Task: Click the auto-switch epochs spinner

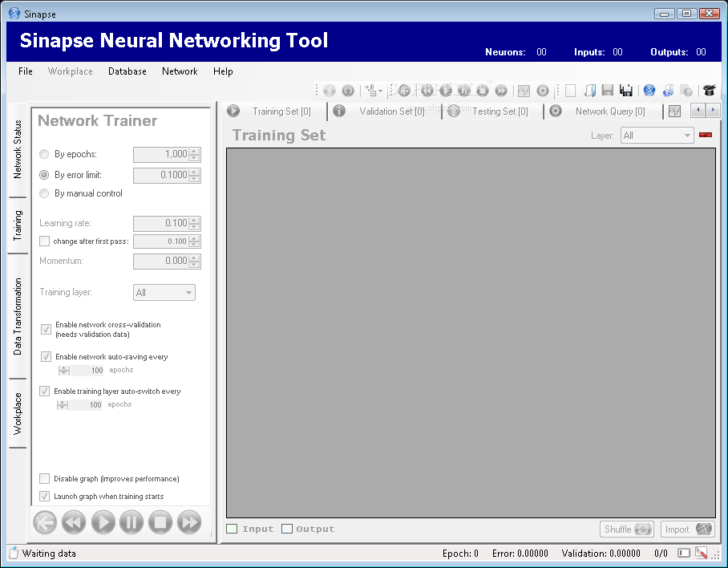Action: (63, 405)
